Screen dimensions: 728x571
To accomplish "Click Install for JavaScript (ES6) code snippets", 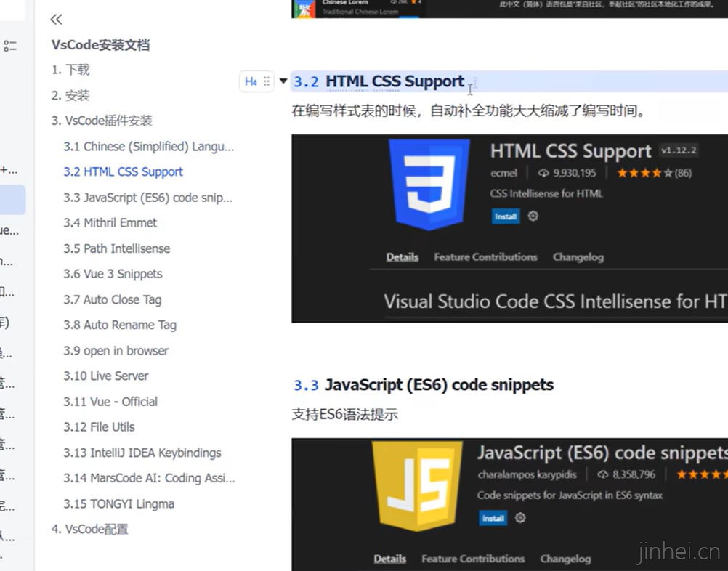I will pyautogui.click(x=493, y=518).
